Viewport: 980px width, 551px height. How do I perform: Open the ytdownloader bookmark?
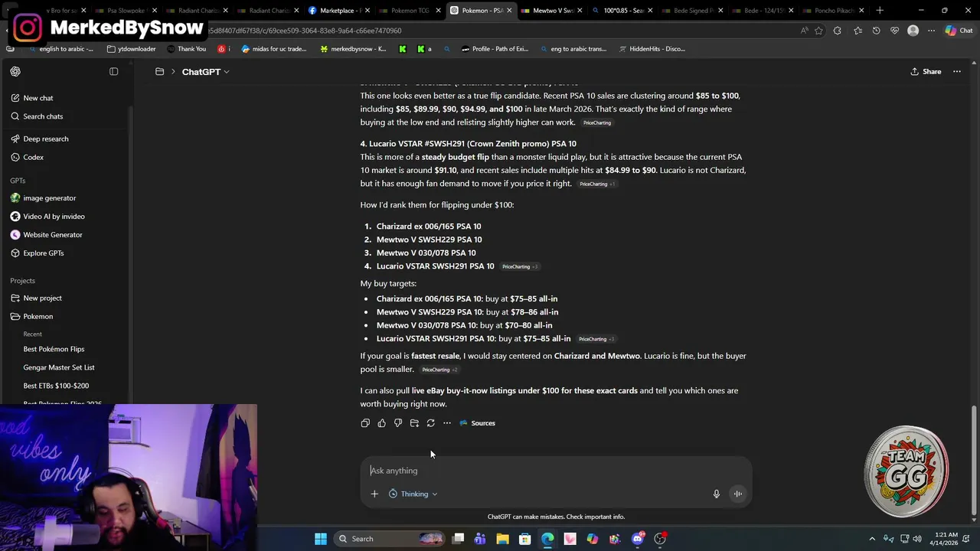(x=131, y=49)
